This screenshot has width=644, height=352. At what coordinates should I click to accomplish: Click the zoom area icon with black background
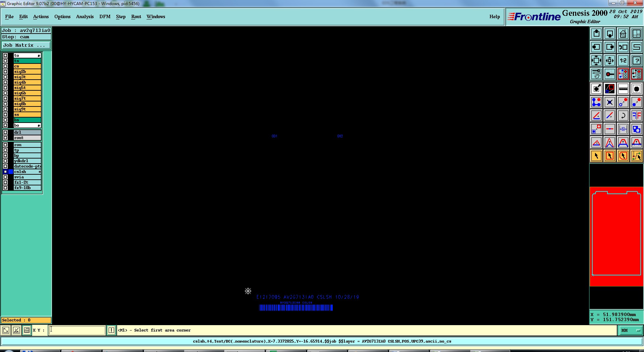click(x=610, y=89)
